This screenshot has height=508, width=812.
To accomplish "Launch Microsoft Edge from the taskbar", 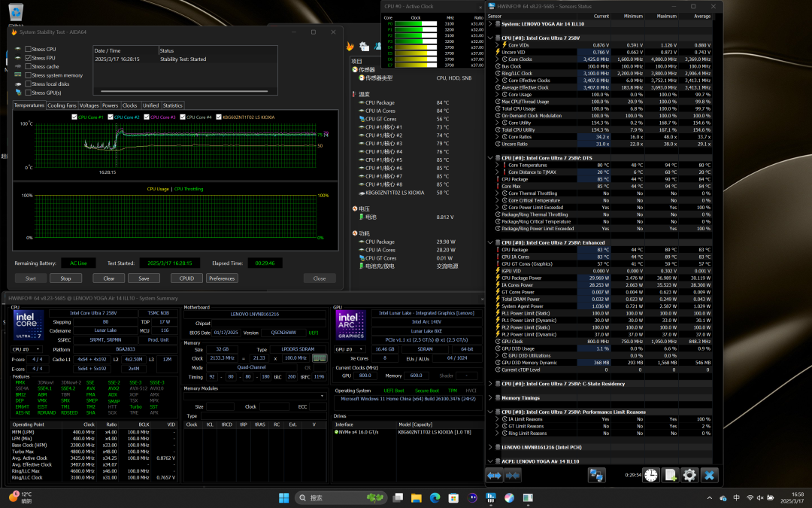I will (x=435, y=497).
